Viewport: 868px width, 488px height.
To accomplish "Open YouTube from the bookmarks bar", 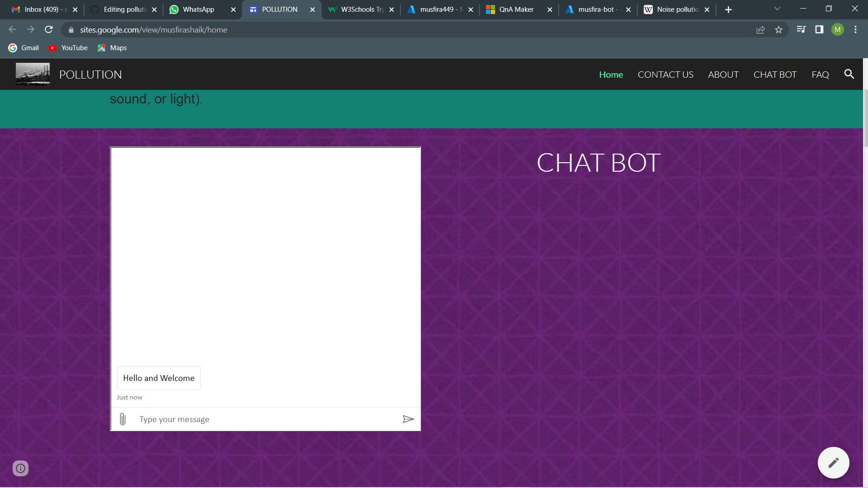I will [x=68, y=47].
